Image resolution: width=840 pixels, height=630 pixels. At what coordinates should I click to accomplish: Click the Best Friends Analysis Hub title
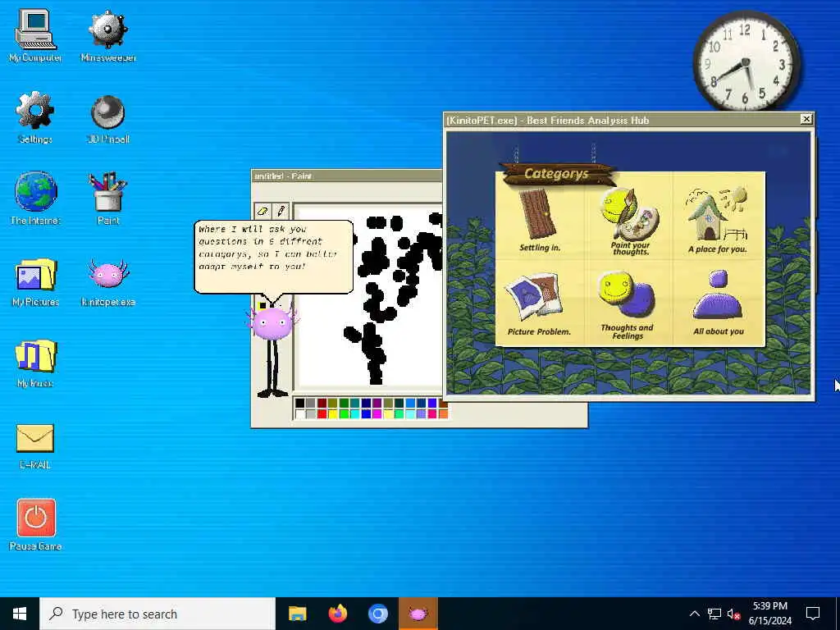[x=547, y=120]
